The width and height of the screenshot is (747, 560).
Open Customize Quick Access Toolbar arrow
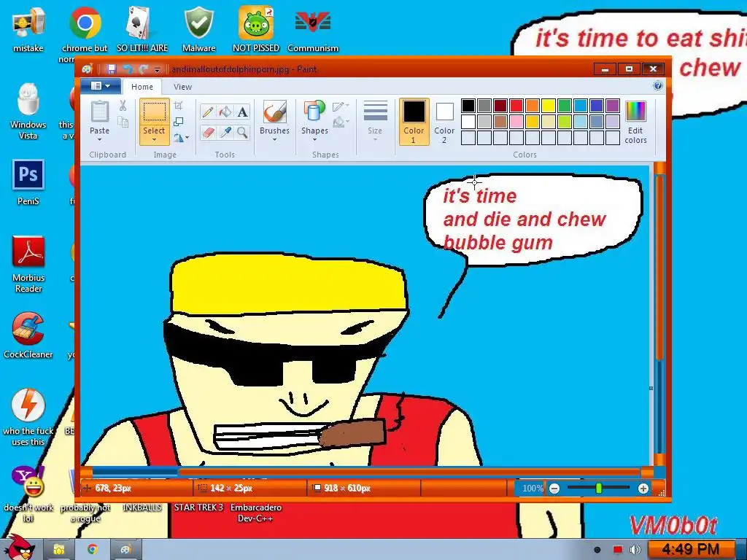pos(158,69)
